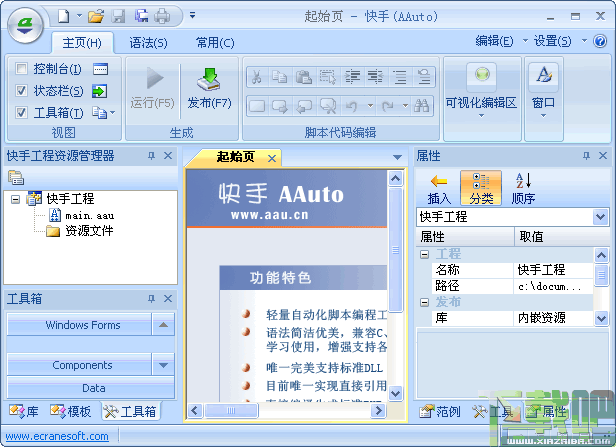Switch to the 模板 bottom tab
The width and height of the screenshot is (616, 447).
tap(70, 412)
